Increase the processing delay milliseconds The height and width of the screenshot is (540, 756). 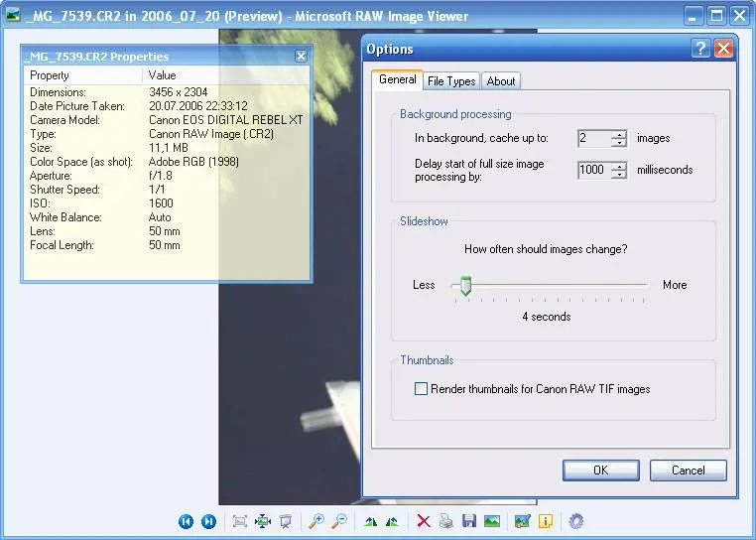(x=618, y=166)
